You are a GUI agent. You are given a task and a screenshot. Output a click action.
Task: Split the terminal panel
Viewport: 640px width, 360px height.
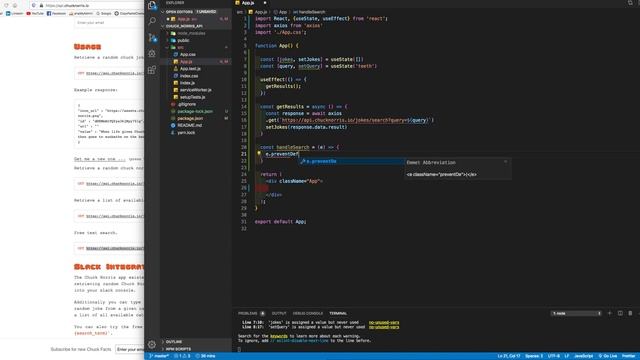click(620, 313)
